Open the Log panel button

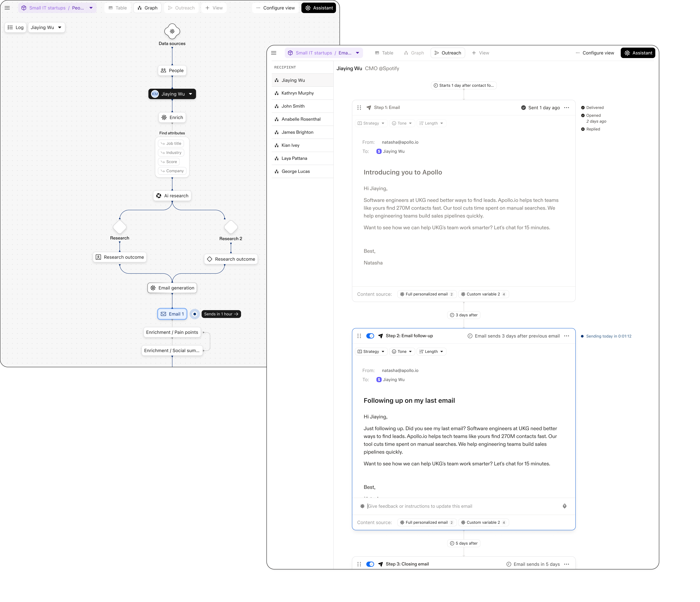pyautogui.click(x=15, y=27)
